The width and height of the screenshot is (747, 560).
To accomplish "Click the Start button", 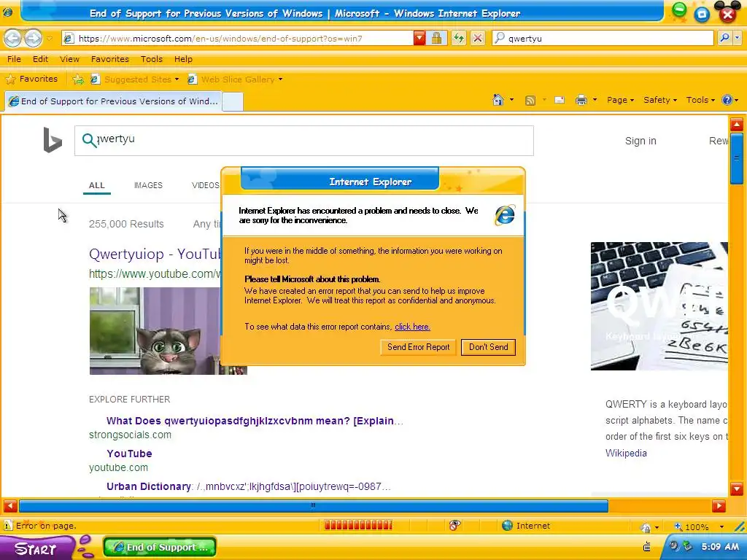I will click(x=37, y=548).
